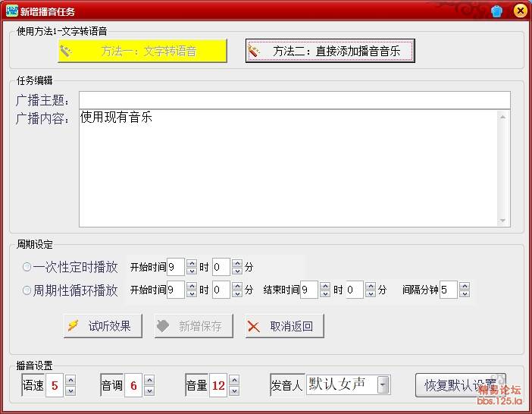Click the app logo icon in title bar

pos(11,11)
